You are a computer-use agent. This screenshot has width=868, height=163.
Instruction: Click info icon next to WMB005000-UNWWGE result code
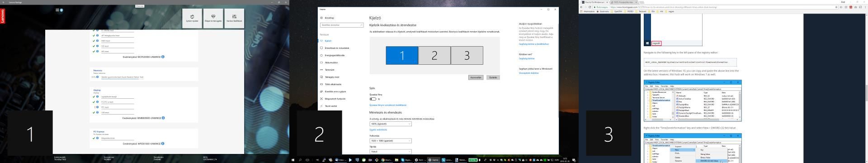coord(163,118)
